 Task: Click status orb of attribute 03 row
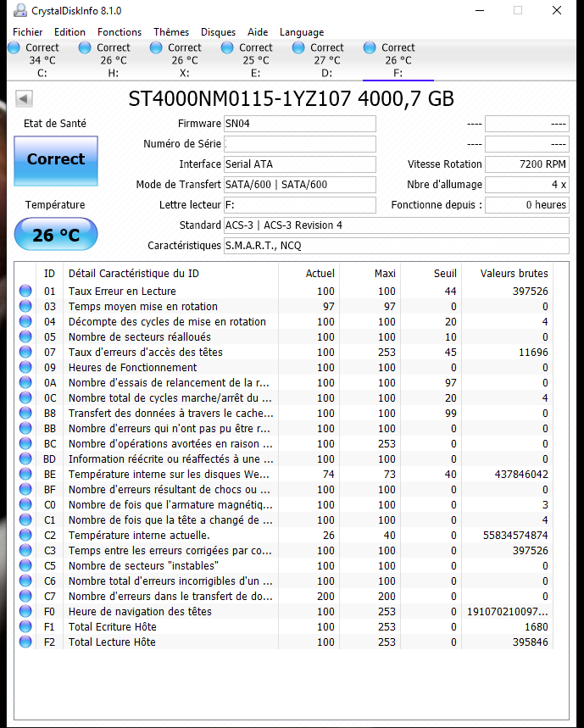(25, 306)
